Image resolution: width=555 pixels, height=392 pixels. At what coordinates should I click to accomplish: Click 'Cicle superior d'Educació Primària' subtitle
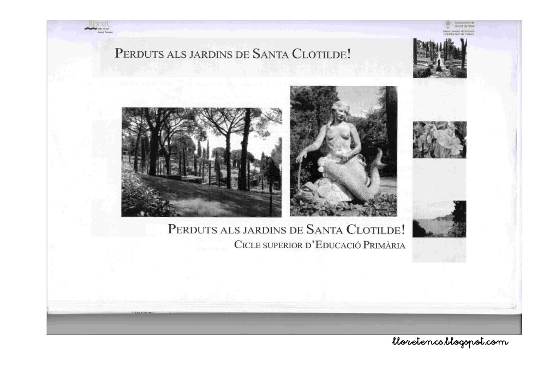click(320, 245)
